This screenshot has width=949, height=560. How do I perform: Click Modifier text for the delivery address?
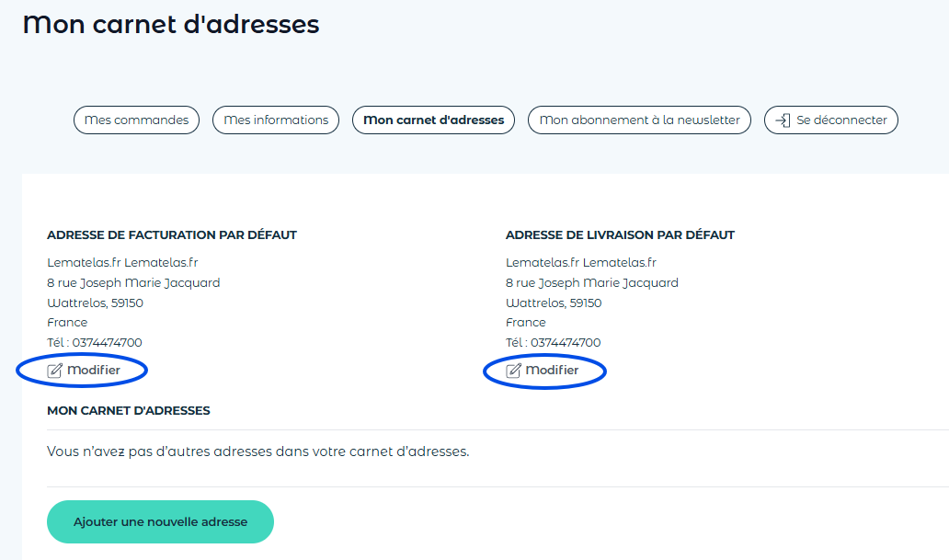(553, 371)
